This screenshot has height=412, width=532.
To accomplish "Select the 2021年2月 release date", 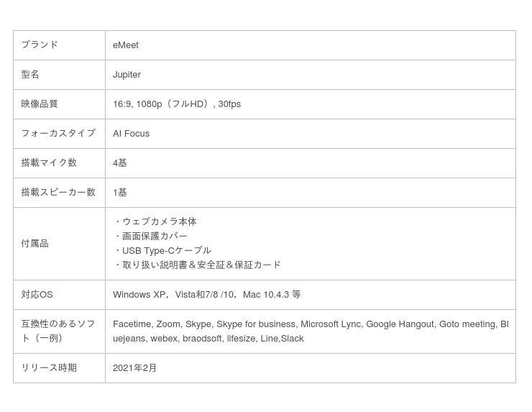I will 134,368.
